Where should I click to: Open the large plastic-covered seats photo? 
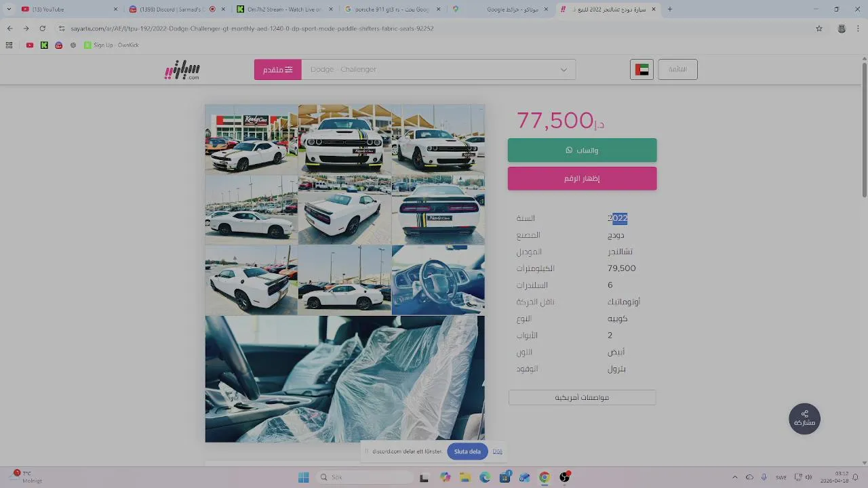(x=345, y=379)
